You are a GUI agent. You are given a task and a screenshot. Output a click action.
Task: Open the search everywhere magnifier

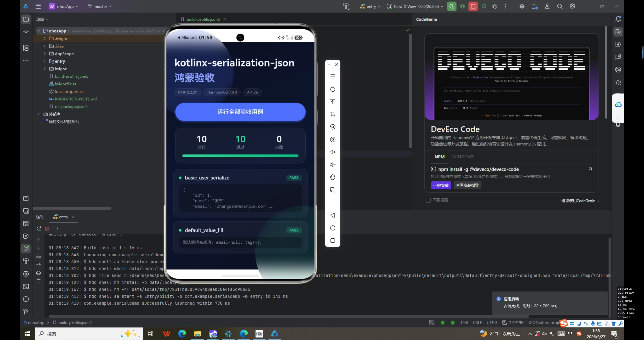click(560, 6)
